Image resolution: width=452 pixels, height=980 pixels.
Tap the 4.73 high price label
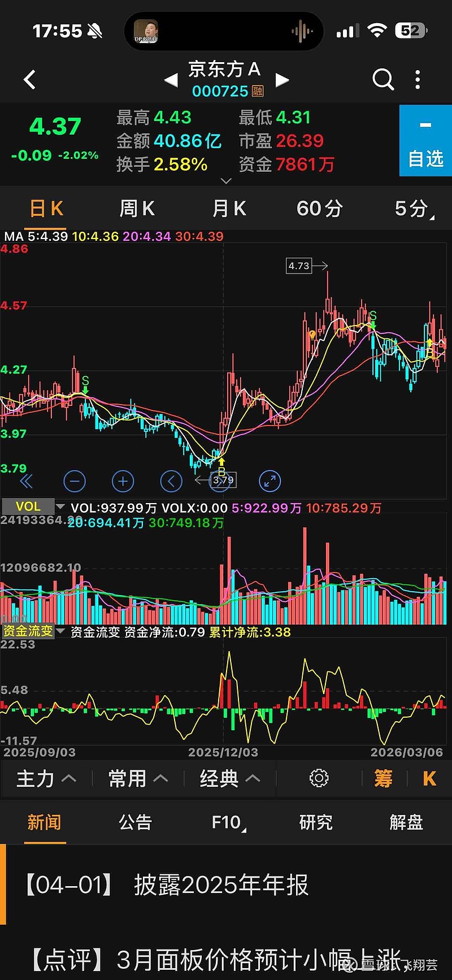point(299,266)
